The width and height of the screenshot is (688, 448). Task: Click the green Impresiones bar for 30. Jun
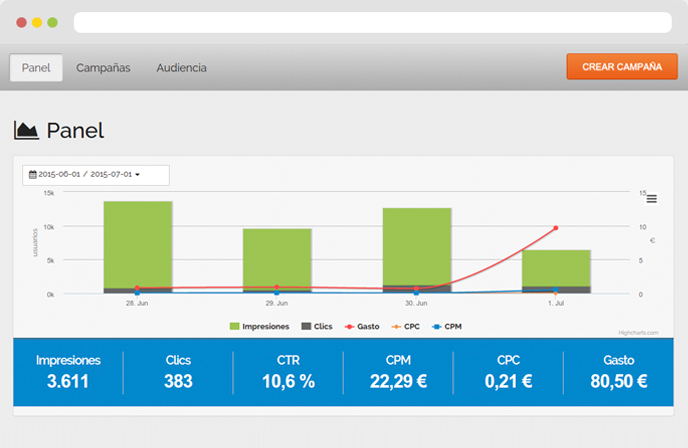[x=417, y=247]
